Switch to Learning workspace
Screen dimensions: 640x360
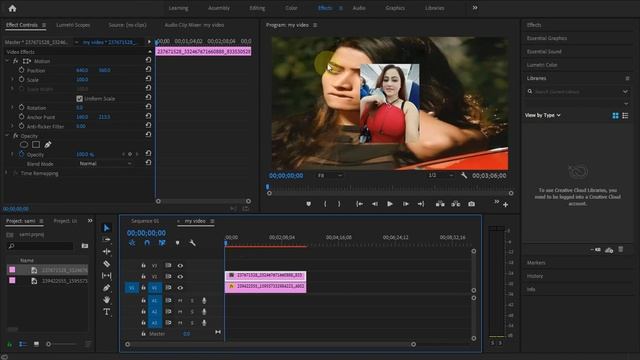178,8
